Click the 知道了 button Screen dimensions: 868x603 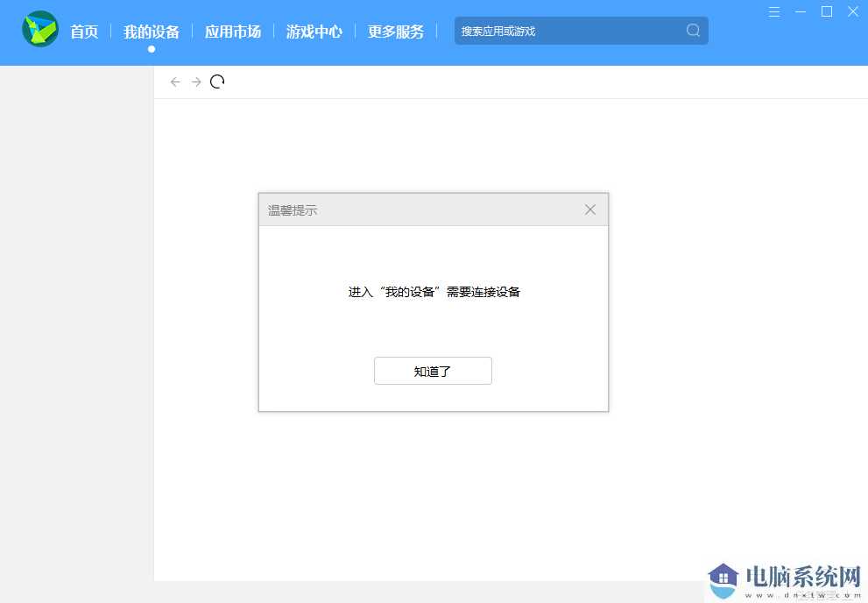[x=433, y=371]
